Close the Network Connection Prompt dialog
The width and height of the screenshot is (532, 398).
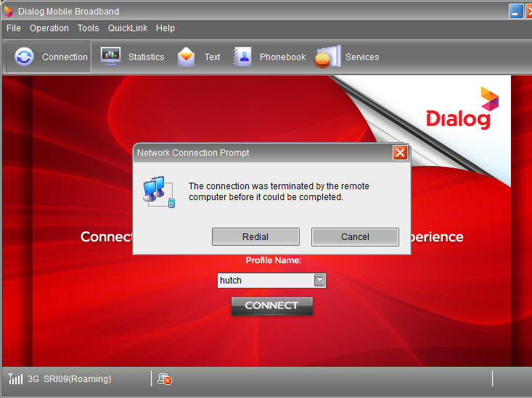coord(400,152)
